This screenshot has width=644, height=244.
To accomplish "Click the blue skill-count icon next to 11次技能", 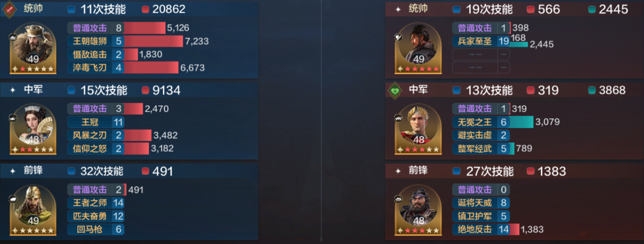I will point(72,9).
